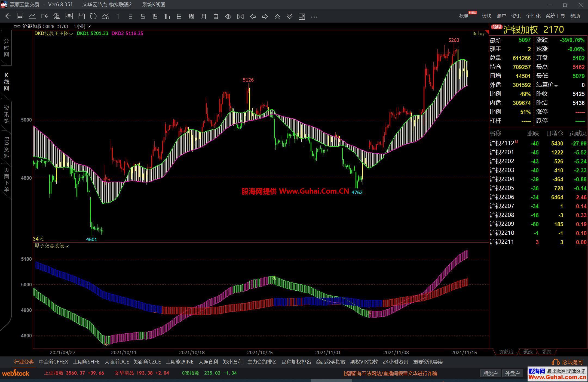Open the quote list icon

(20, 17)
